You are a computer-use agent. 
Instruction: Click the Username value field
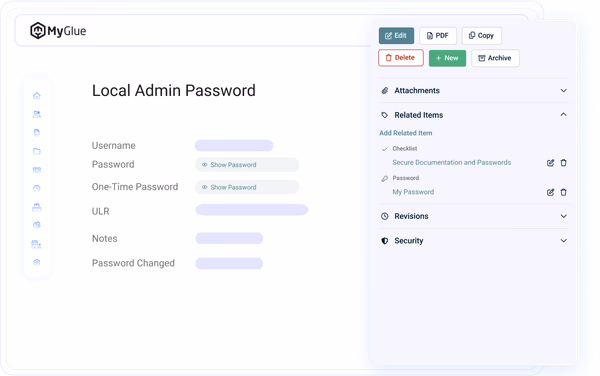[234, 146]
